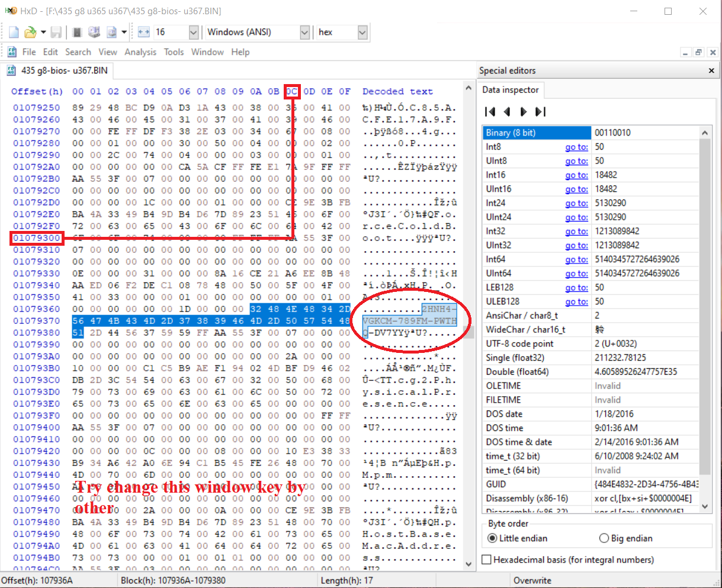Click the New file icon in toolbar
This screenshot has height=588, width=722.
(14, 32)
